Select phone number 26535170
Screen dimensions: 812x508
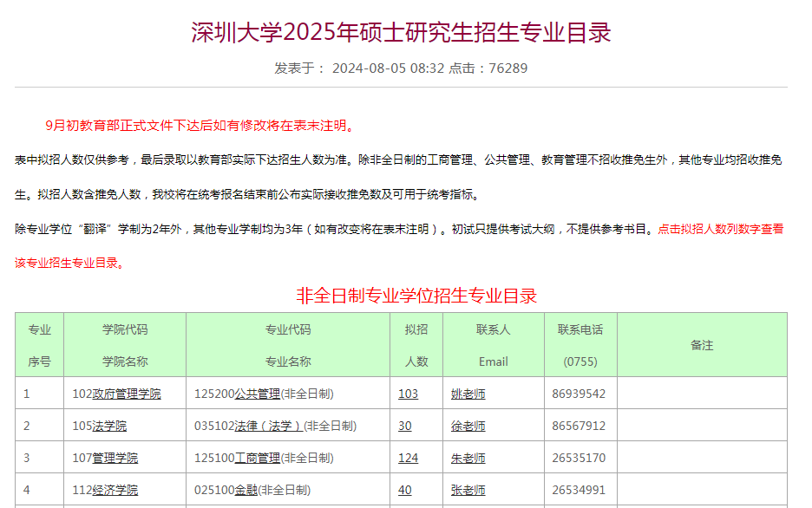pos(579,458)
